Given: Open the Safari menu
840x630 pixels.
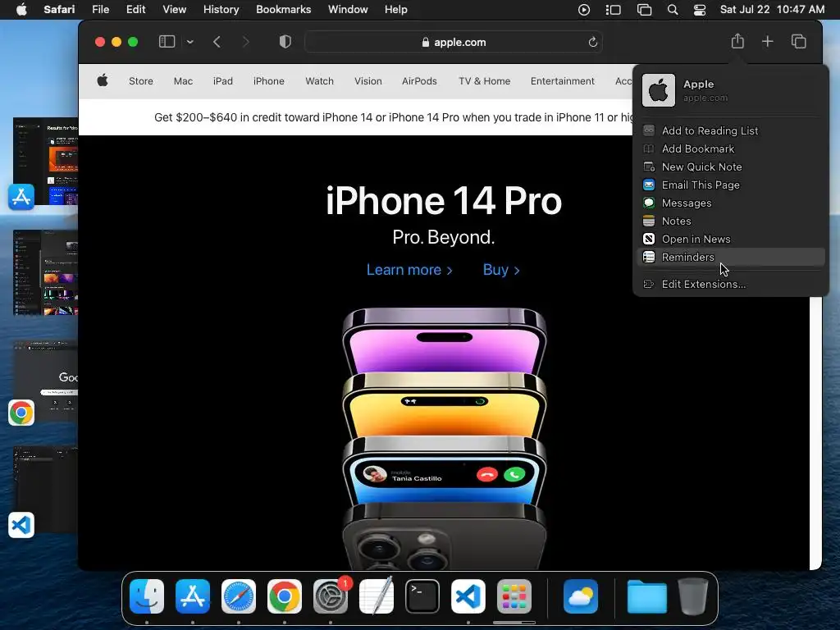Looking at the screenshot, I should click(x=59, y=10).
